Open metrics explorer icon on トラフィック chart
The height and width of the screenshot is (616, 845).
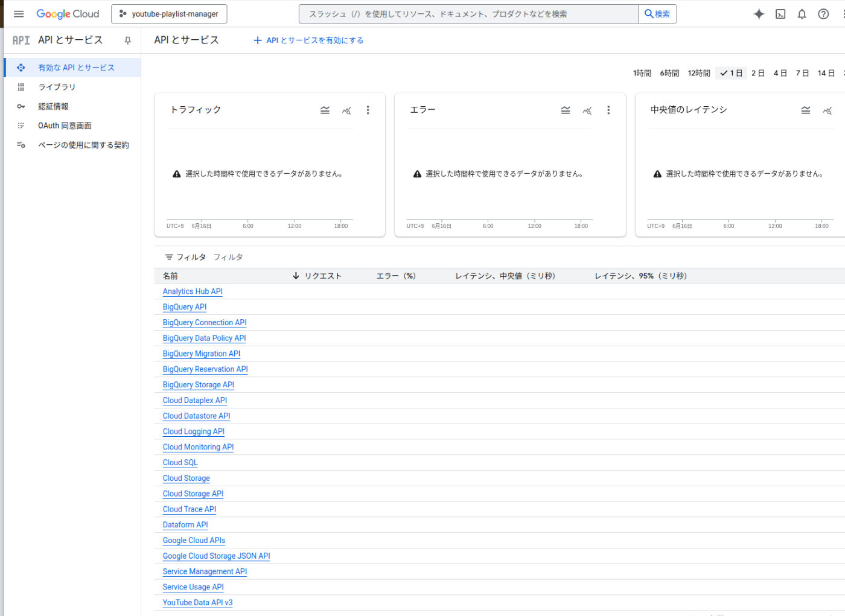tap(346, 110)
